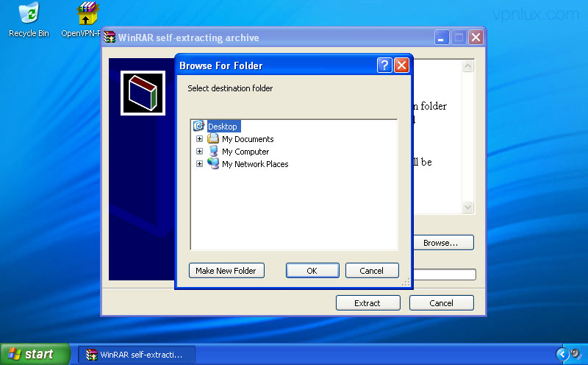Expand the My Documents tree node
This screenshot has width=588, height=365.
click(199, 139)
